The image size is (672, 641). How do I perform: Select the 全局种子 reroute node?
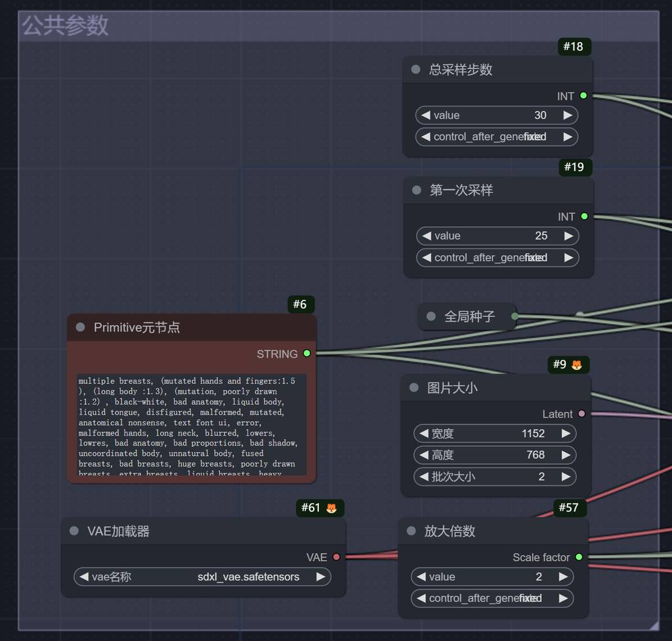coord(469,317)
